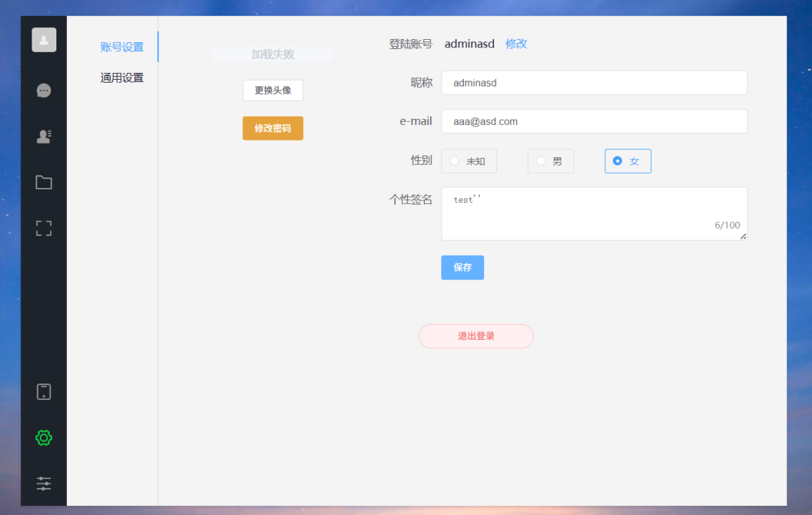Click the 修改 link beside login account
Viewport: 812px width, 515px height.
516,44
